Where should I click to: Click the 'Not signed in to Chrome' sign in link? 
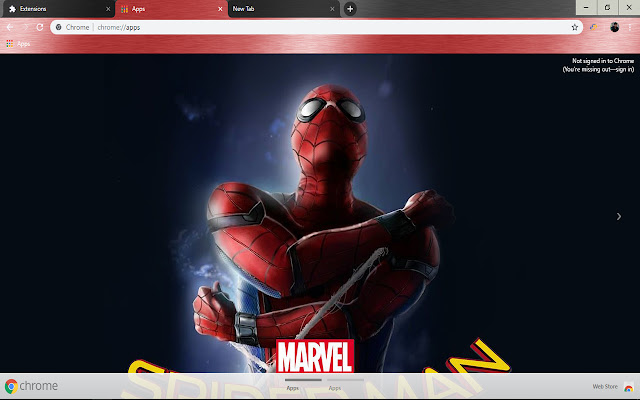click(x=598, y=65)
